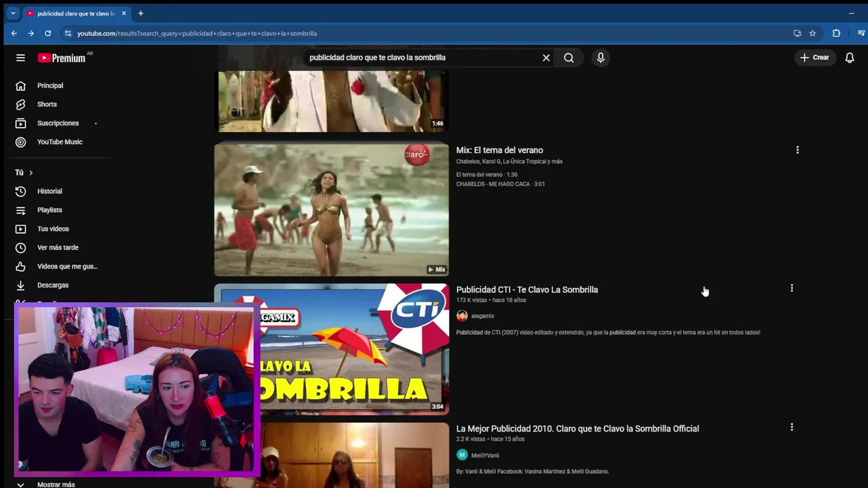Open the browser extensions puzzle icon
868x488 pixels.
(836, 33)
